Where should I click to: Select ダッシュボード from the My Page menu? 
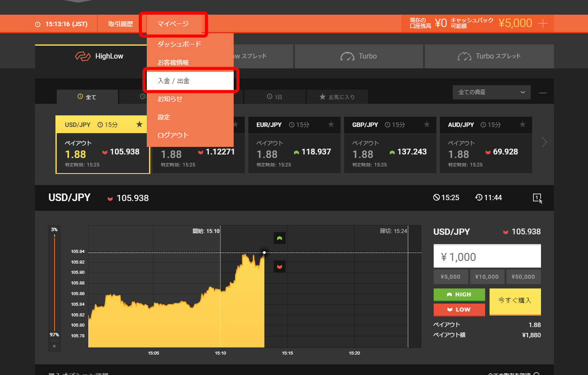tap(190, 44)
